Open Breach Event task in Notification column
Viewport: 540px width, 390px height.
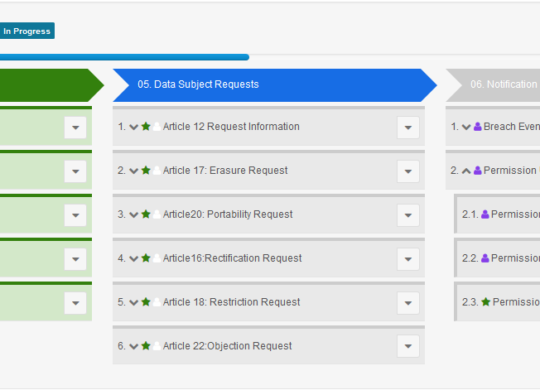click(512, 126)
